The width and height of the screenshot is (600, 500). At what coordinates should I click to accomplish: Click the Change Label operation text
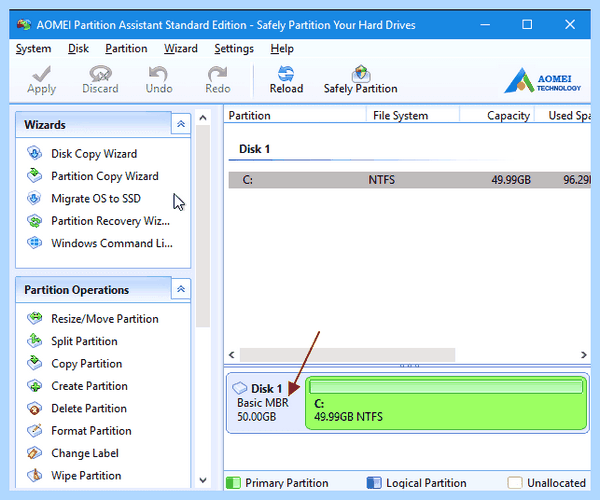[x=85, y=453]
